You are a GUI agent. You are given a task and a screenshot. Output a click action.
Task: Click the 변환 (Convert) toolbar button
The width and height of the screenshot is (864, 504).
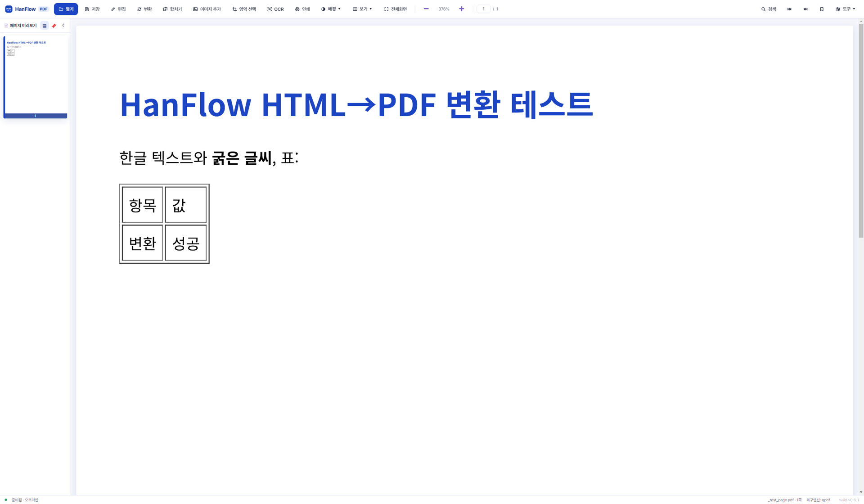pyautogui.click(x=144, y=9)
